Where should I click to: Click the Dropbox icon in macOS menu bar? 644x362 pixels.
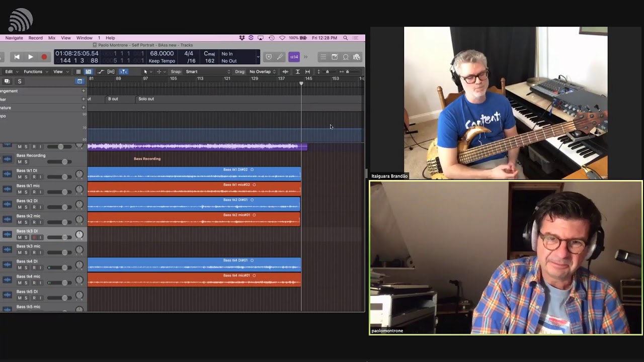pos(242,38)
